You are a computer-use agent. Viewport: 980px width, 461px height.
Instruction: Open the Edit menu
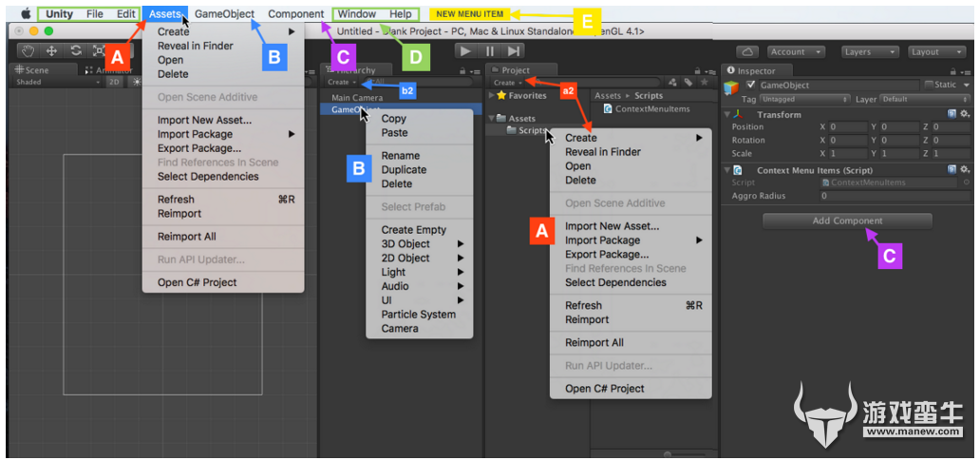125,13
